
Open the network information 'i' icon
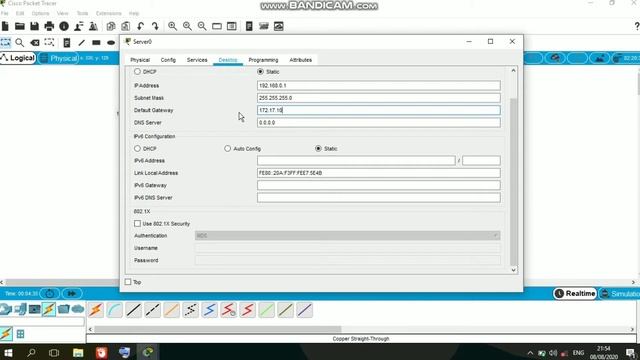(64, 27)
